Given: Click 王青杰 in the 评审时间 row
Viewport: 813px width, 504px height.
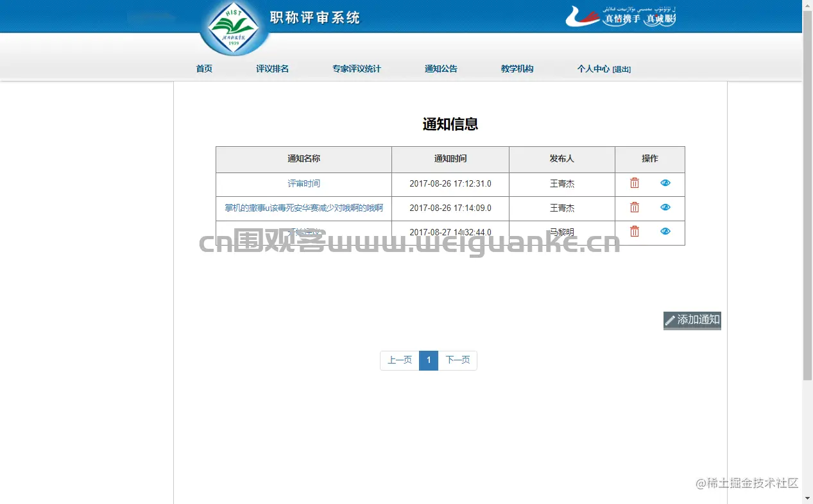Looking at the screenshot, I should click(x=562, y=183).
